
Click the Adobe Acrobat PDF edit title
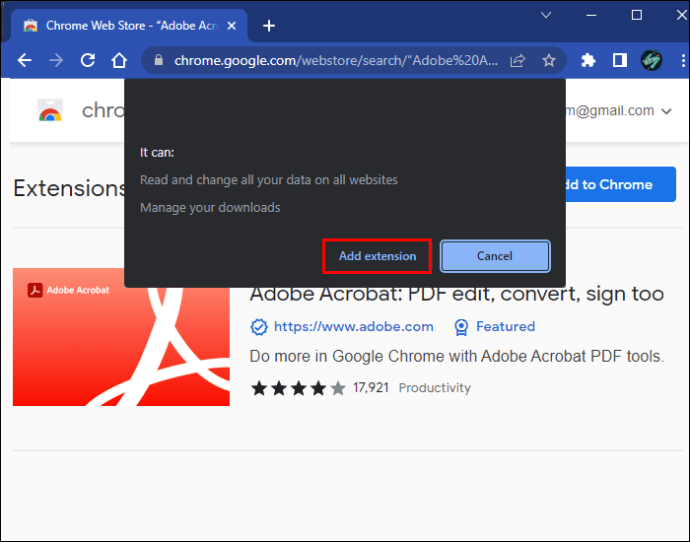[x=456, y=294]
